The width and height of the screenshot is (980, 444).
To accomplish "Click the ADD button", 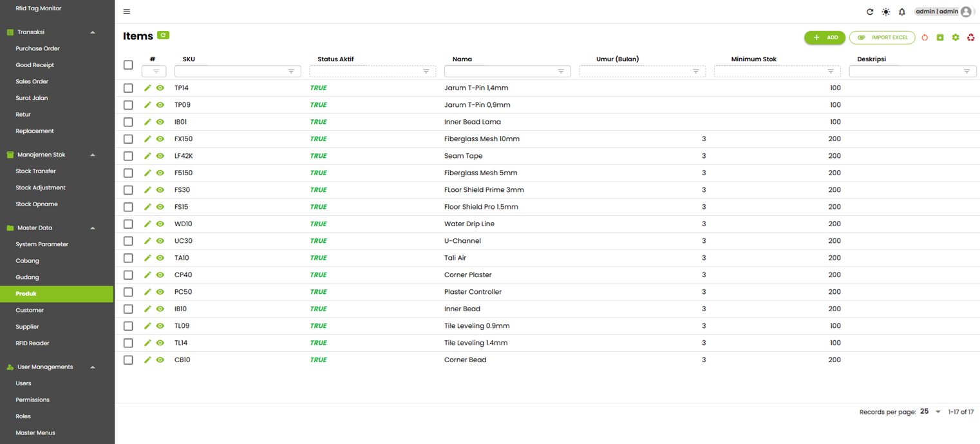I will click(x=825, y=37).
